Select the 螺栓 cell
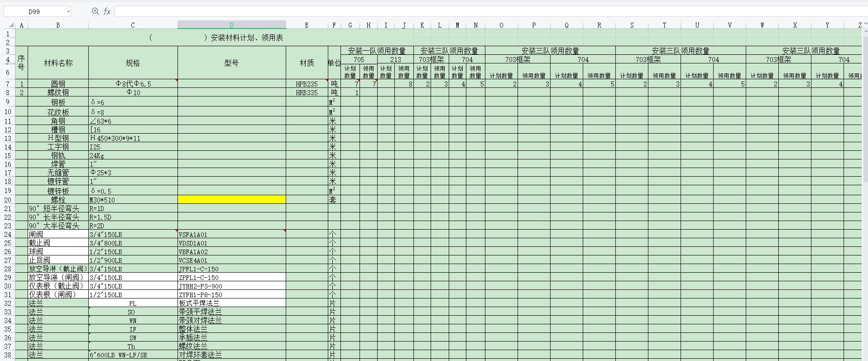The image size is (868, 361). [58, 200]
